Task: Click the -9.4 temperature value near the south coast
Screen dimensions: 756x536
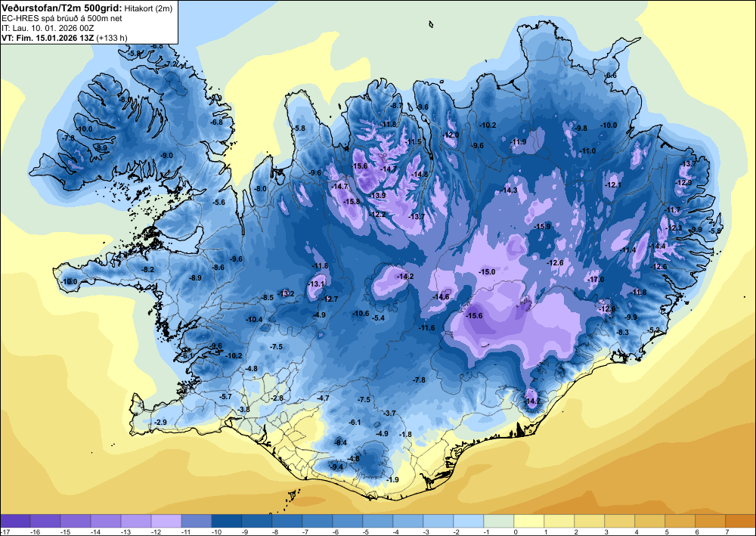Action: point(337,466)
